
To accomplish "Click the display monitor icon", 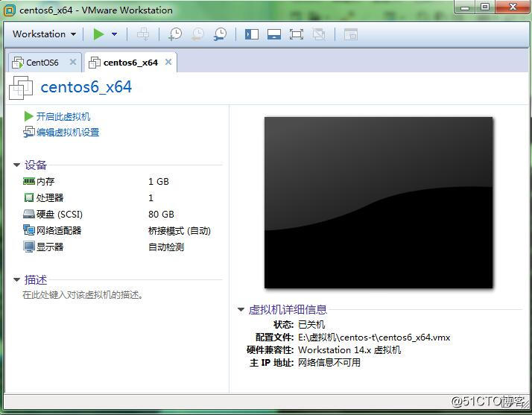I will coord(29,247).
